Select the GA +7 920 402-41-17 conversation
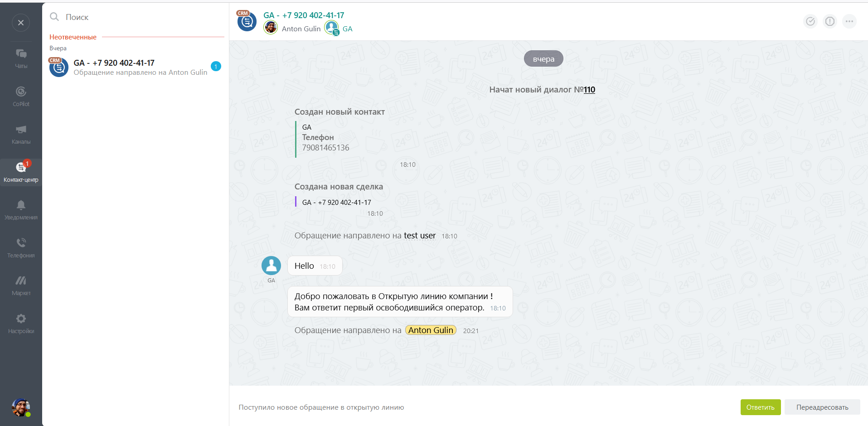 [x=135, y=68]
